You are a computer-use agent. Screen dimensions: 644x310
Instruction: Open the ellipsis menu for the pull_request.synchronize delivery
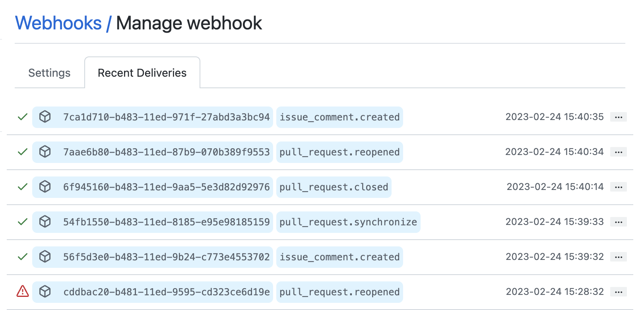tap(619, 222)
